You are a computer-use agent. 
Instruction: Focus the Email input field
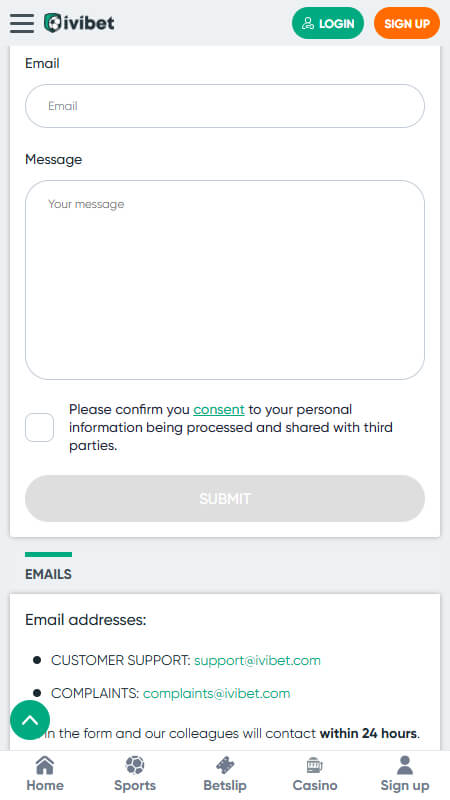pyautogui.click(x=225, y=106)
